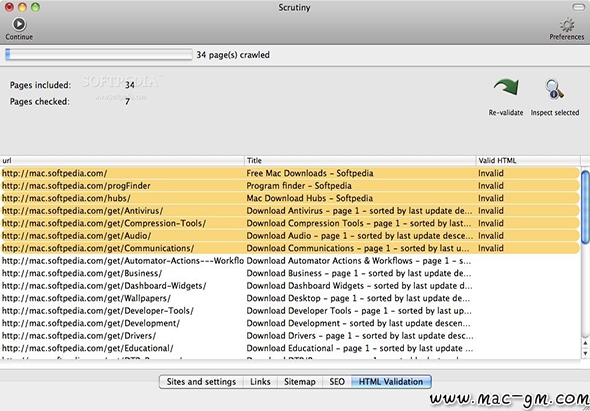Image resolution: width=590 pixels, height=411 pixels.
Task: Select the /get/Development/ url row
Action: [290, 323]
